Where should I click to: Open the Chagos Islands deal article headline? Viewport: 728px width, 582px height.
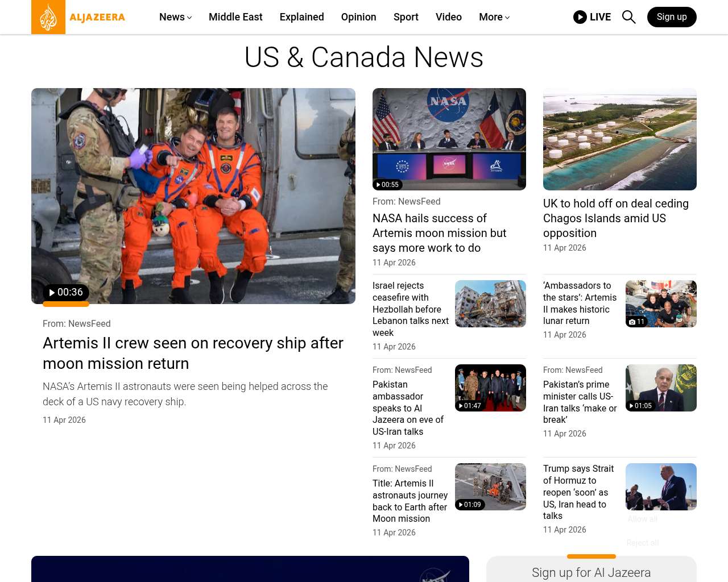pos(615,218)
